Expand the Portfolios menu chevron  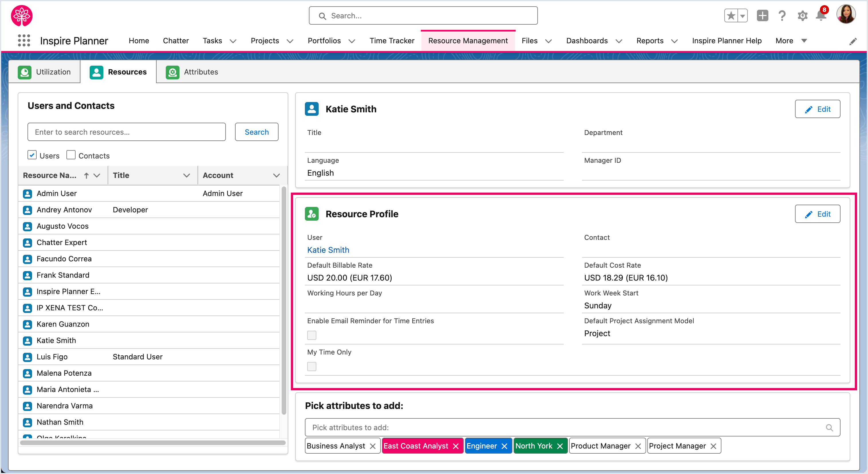click(x=352, y=41)
